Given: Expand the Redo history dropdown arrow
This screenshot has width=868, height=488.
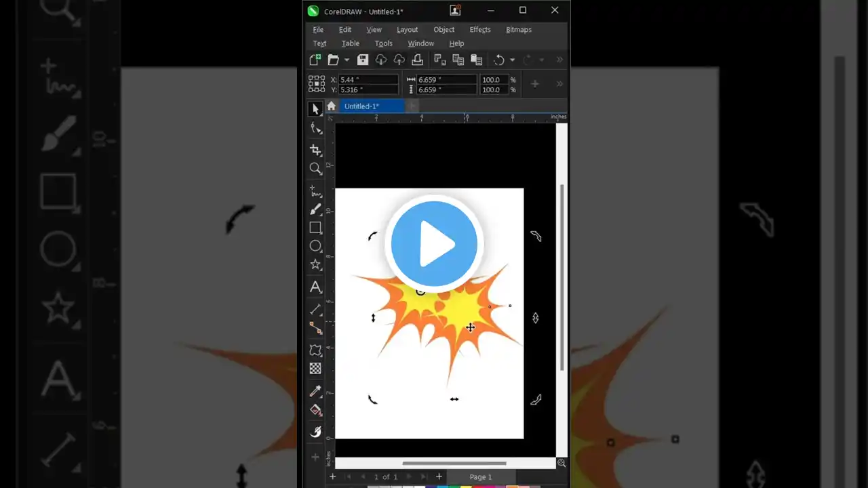Looking at the screenshot, I should [541, 60].
